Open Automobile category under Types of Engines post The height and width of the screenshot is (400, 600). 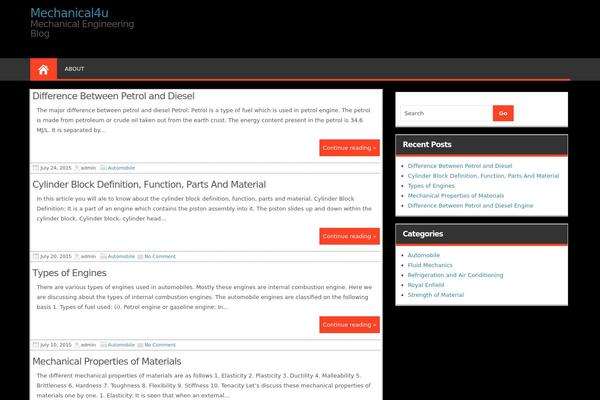121,344
